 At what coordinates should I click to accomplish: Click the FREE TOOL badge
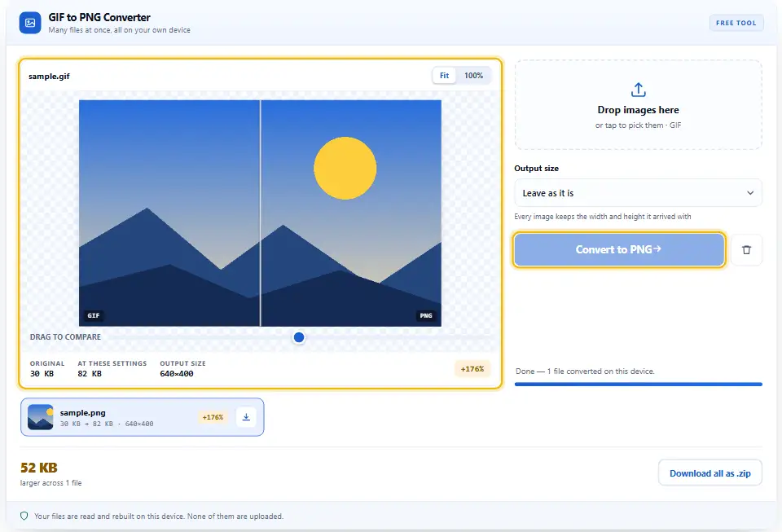pyautogui.click(x=736, y=23)
